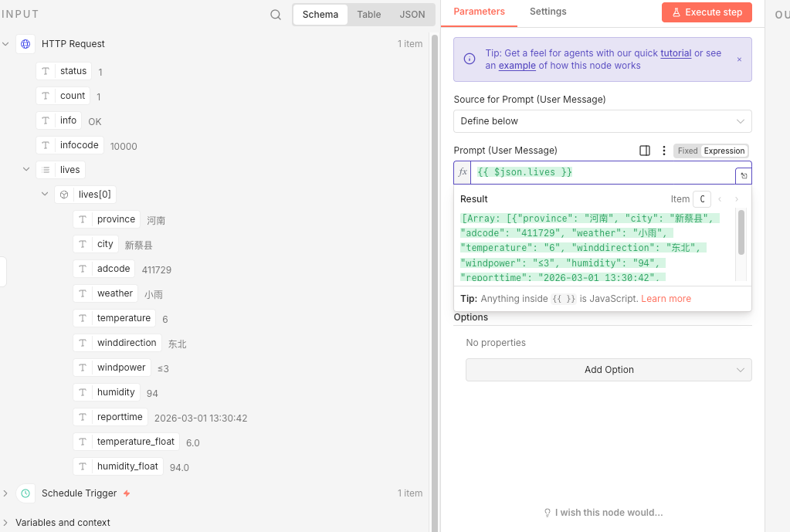Switch input view to JSON

[412, 15]
